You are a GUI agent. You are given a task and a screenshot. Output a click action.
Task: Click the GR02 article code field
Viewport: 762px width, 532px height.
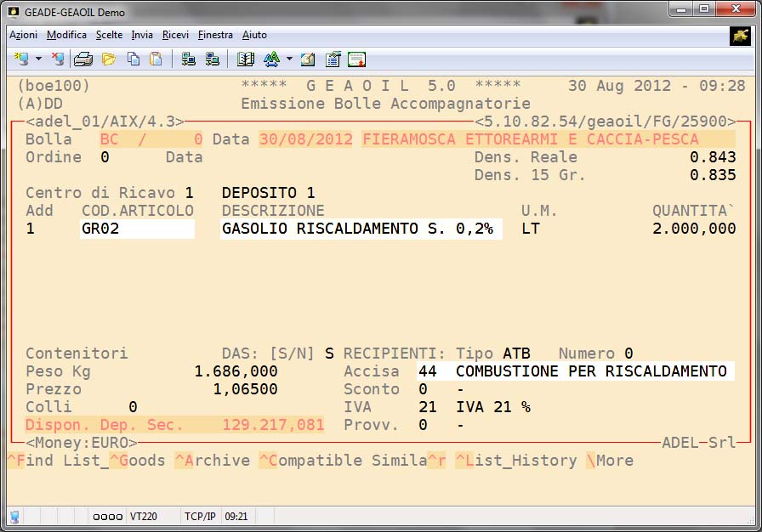pos(137,229)
